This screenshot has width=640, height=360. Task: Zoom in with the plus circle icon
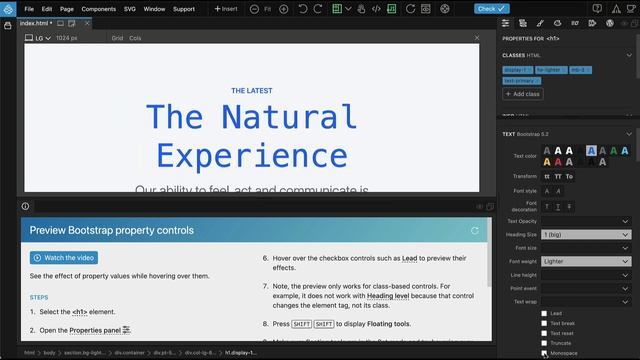coord(283,9)
